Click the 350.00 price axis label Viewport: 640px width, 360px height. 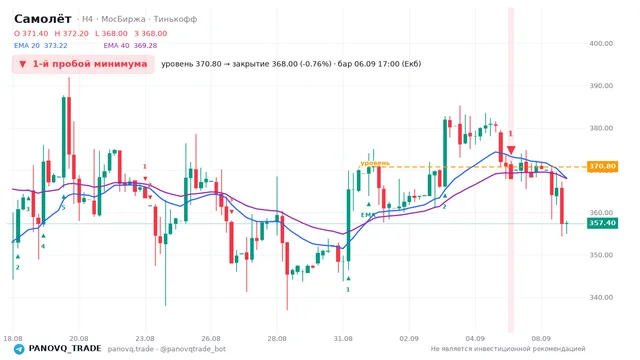point(601,255)
